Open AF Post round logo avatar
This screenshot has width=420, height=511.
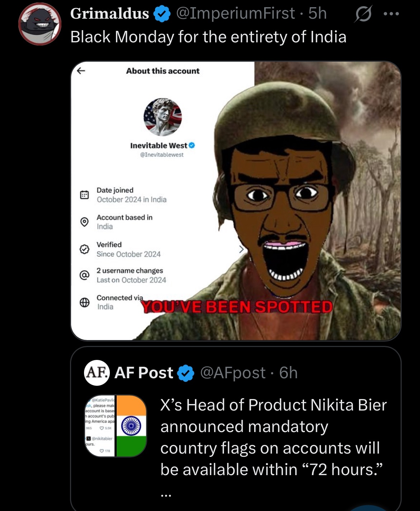[x=97, y=372]
